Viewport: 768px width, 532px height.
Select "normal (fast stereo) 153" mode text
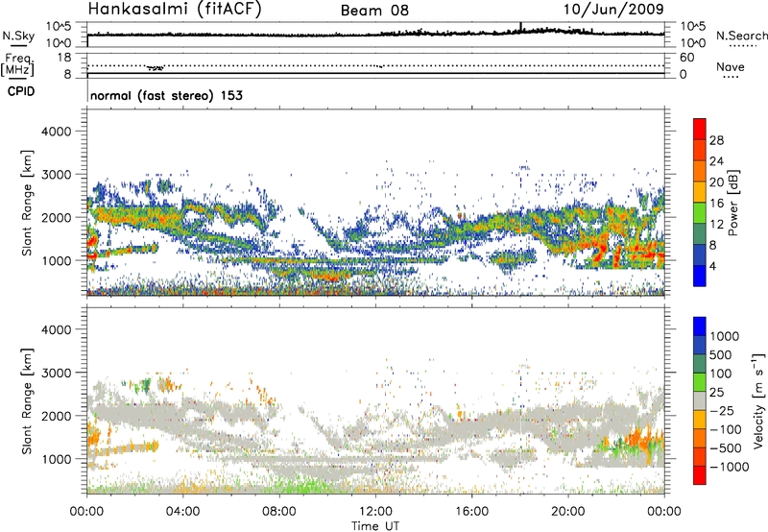(x=166, y=95)
